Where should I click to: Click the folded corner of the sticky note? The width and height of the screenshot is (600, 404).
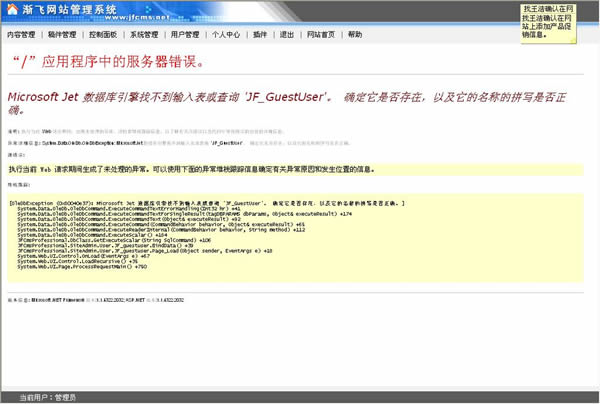573,41
